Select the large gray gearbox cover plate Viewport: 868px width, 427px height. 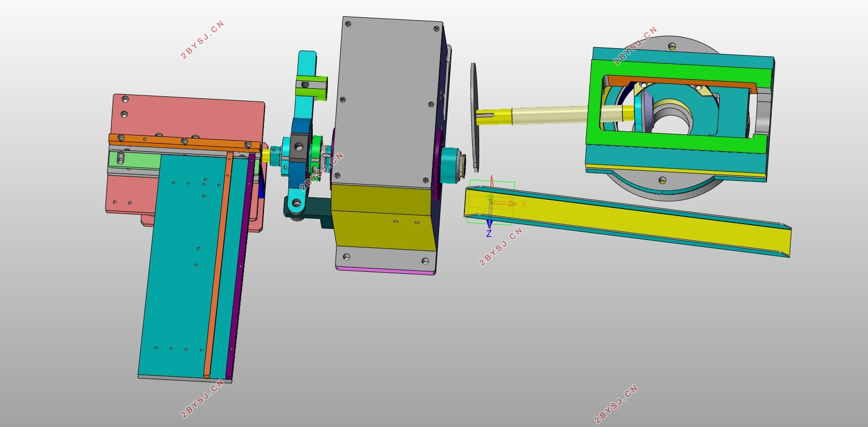[388, 104]
